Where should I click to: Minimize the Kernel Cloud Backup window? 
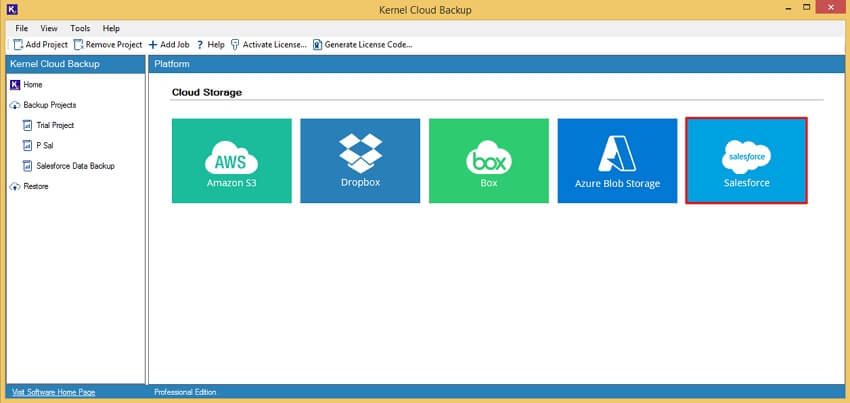pos(787,8)
